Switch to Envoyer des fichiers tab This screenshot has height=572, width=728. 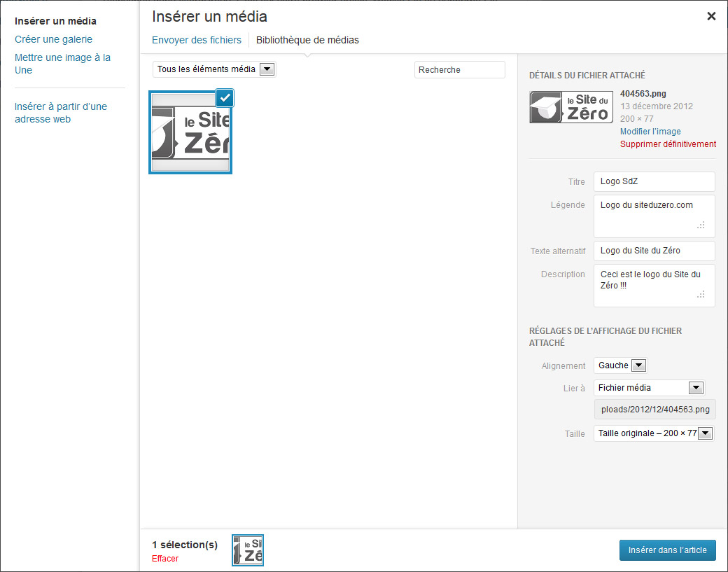[x=197, y=40]
